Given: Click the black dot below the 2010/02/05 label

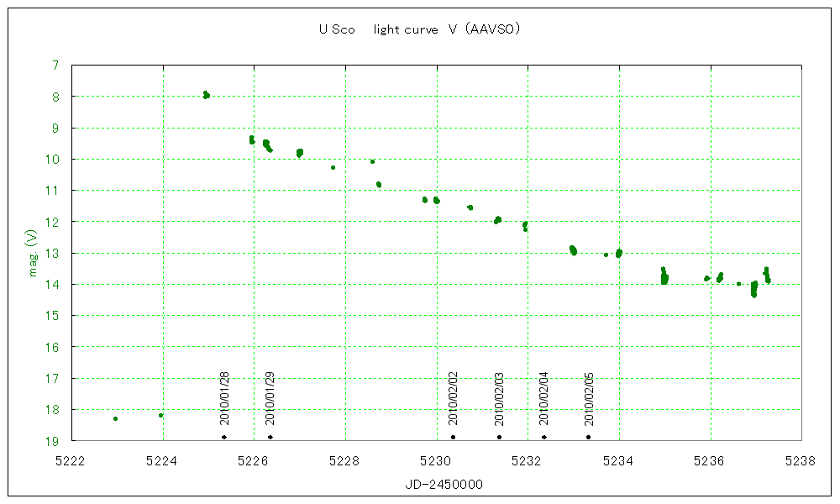Looking at the screenshot, I should pyautogui.click(x=589, y=437).
